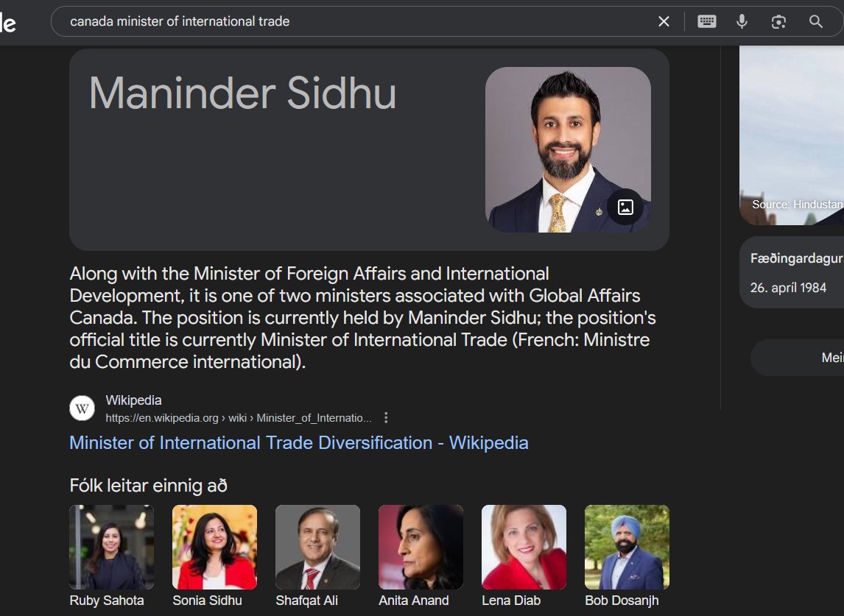Open Ruby Sahota's photo card

click(111, 547)
